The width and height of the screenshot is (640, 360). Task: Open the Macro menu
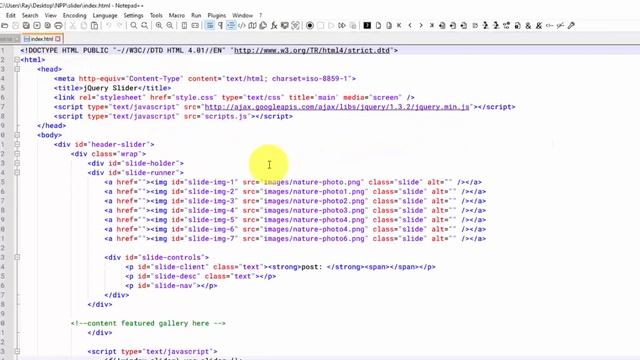tap(176, 15)
